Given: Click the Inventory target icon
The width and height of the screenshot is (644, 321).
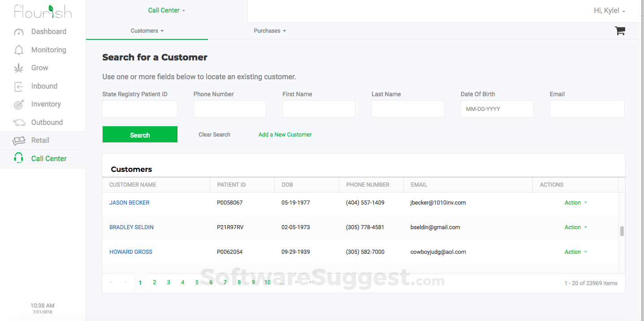Looking at the screenshot, I should pos(18,104).
